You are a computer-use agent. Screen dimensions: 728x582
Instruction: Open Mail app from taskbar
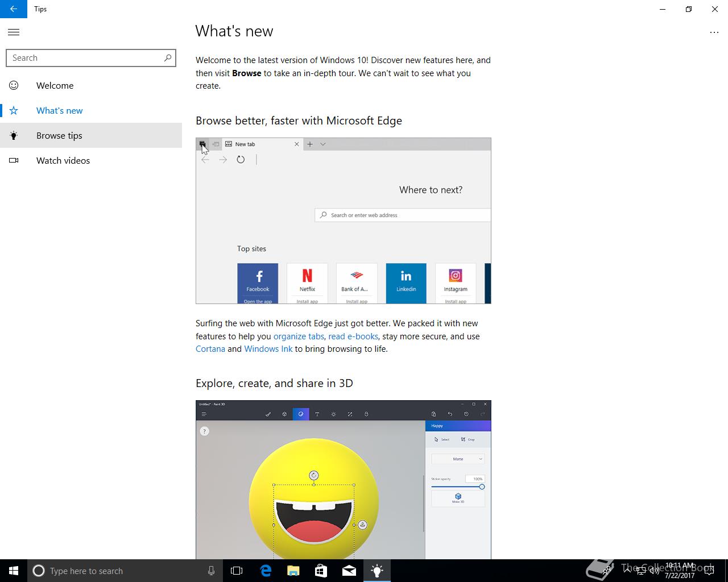349,571
